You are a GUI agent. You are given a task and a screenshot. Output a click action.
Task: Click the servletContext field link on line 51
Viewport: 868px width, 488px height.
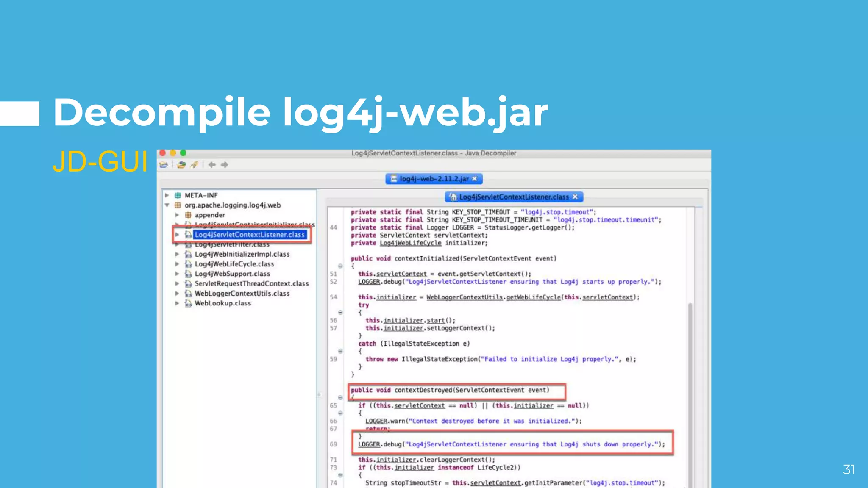point(401,274)
